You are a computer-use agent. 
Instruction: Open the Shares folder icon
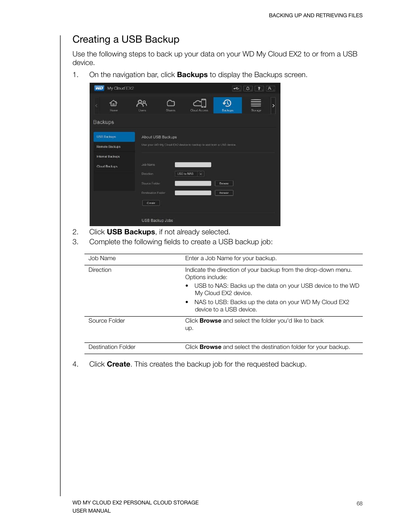click(171, 105)
